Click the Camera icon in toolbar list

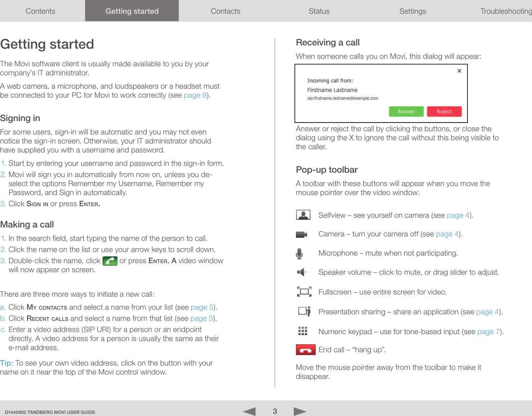pos(301,235)
